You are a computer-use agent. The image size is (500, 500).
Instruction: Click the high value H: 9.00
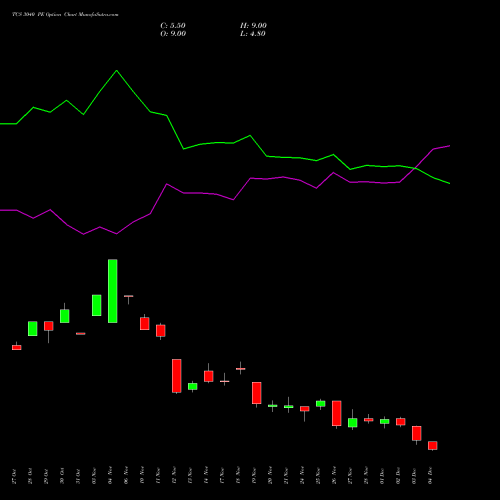coord(253,26)
